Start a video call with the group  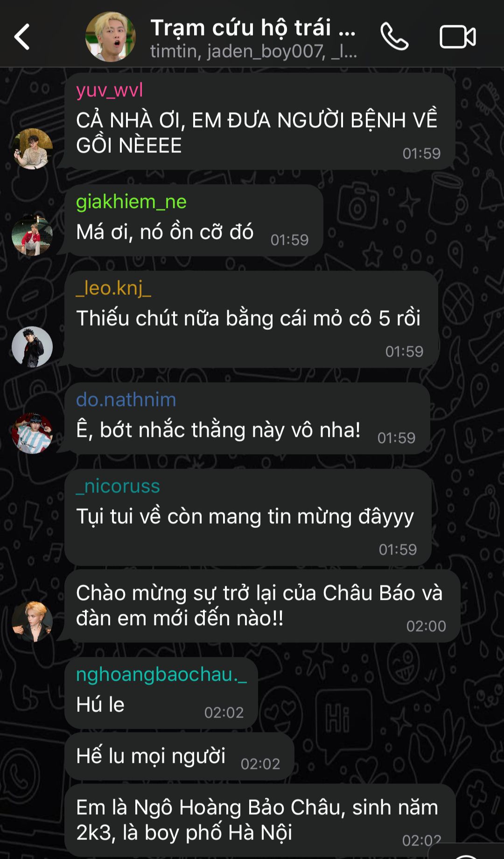[458, 36]
